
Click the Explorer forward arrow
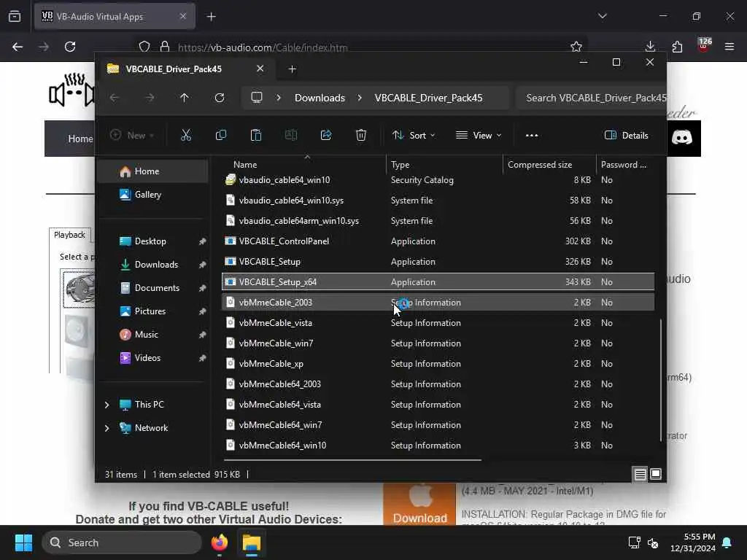[150, 98]
